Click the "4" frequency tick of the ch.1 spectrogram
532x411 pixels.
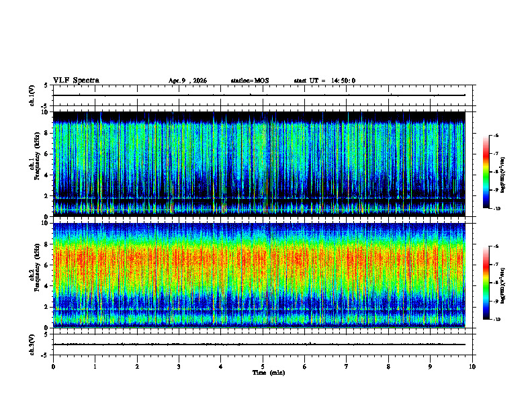point(47,175)
